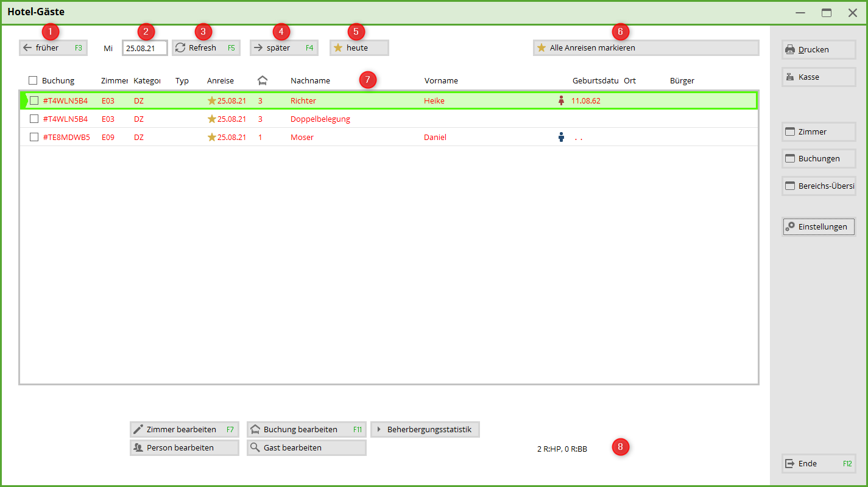868x487 pixels.
Task: Go to the earlier day with früher
Action: click(52, 47)
